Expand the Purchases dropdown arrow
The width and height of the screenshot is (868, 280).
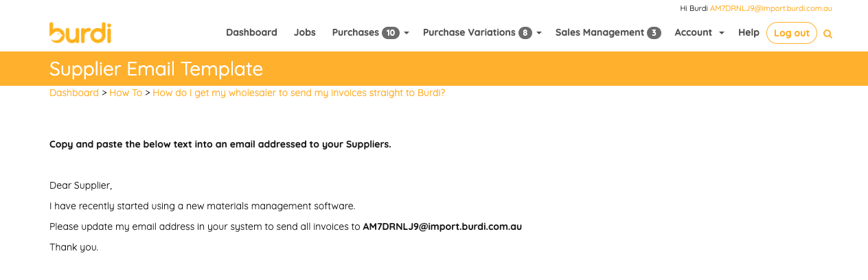407,33
